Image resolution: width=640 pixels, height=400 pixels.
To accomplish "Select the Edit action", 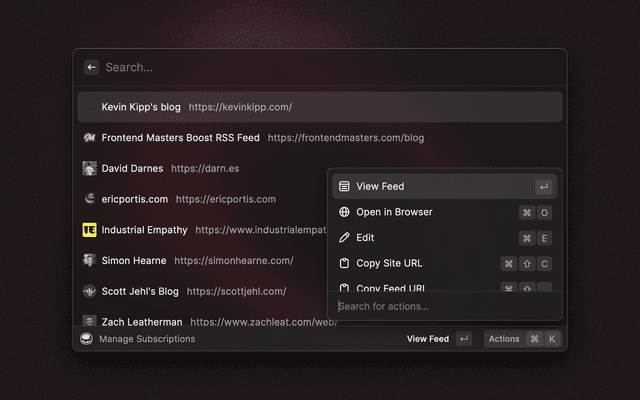I will [x=365, y=238].
